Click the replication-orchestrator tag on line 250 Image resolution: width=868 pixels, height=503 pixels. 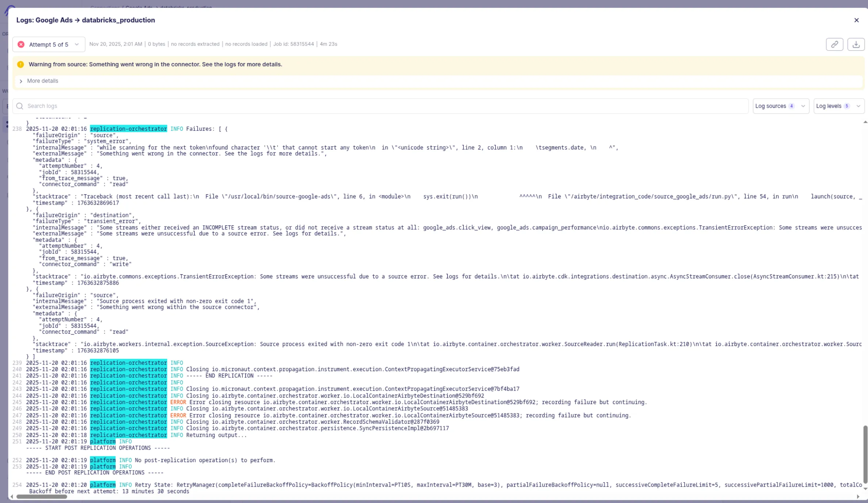128,435
